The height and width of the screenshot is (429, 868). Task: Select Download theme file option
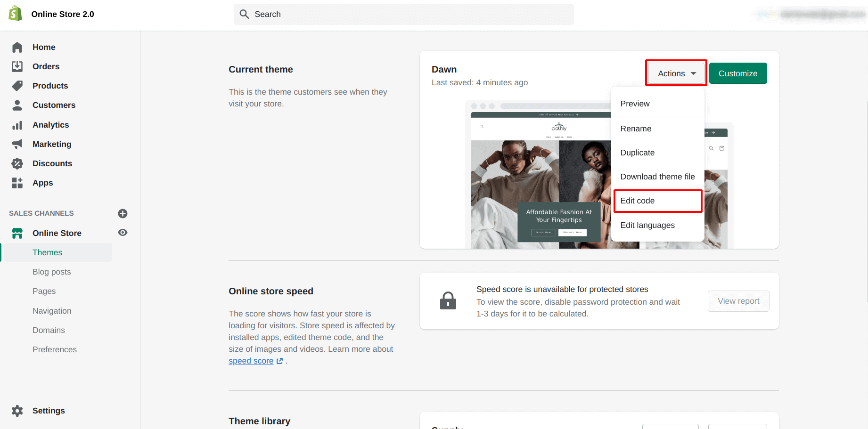pos(657,177)
